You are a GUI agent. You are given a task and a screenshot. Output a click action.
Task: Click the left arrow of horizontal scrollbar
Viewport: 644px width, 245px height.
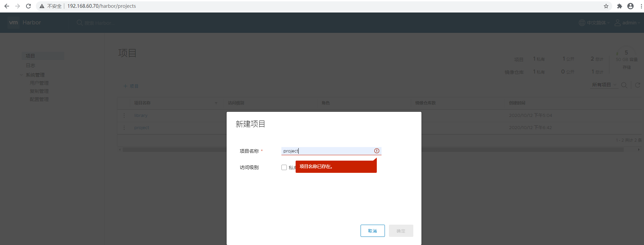tap(120, 149)
